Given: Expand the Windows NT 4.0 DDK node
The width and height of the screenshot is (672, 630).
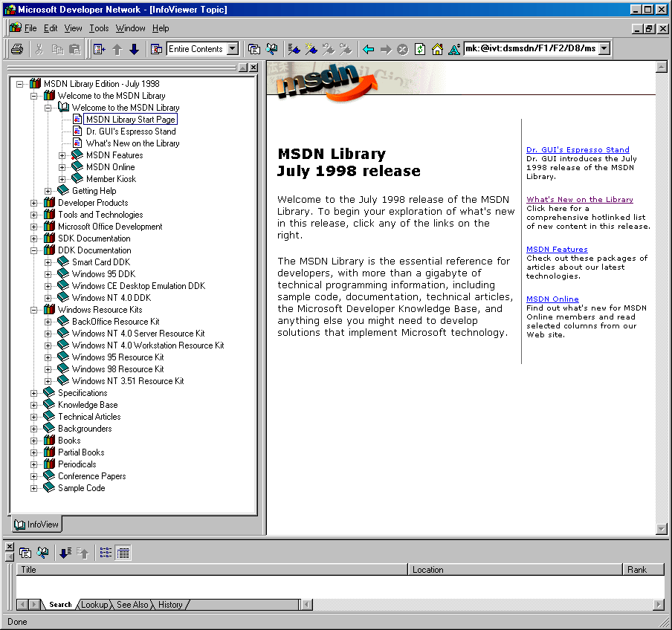Looking at the screenshot, I should tap(48, 298).
